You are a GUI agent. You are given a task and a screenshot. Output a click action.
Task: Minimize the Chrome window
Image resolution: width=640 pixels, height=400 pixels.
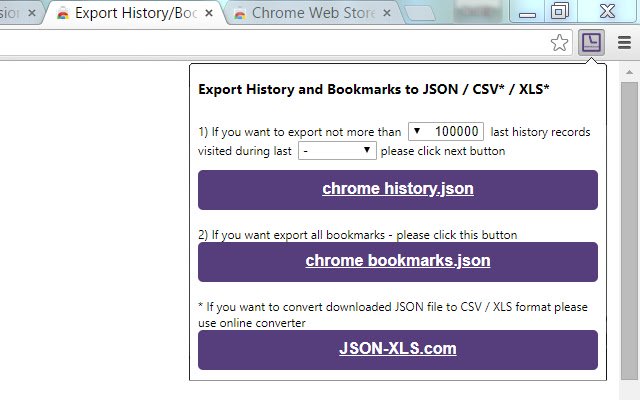[x=527, y=11]
